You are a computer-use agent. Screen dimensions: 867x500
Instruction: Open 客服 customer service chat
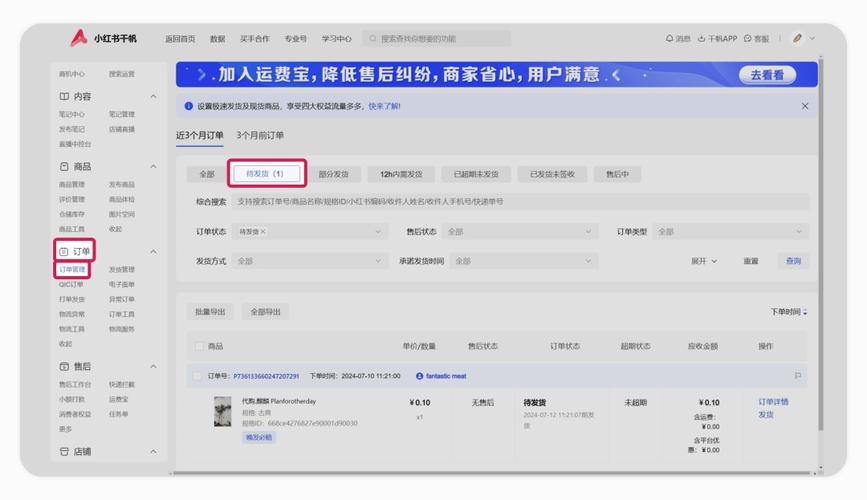pos(747,39)
